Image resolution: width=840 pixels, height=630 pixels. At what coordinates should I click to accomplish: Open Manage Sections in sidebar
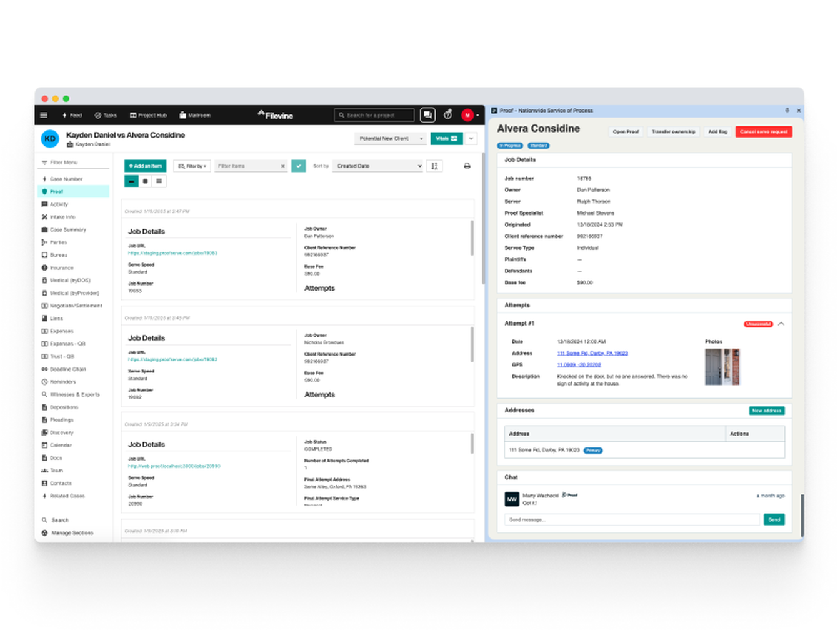tap(72, 533)
